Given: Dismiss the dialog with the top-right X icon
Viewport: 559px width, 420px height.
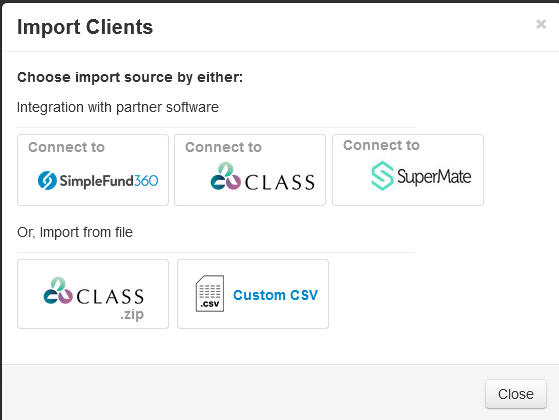Looking at the screenshot, I should click(541, 24).
